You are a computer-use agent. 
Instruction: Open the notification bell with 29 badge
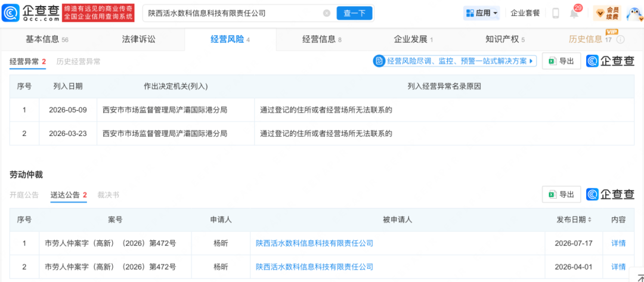click(574, 13)
